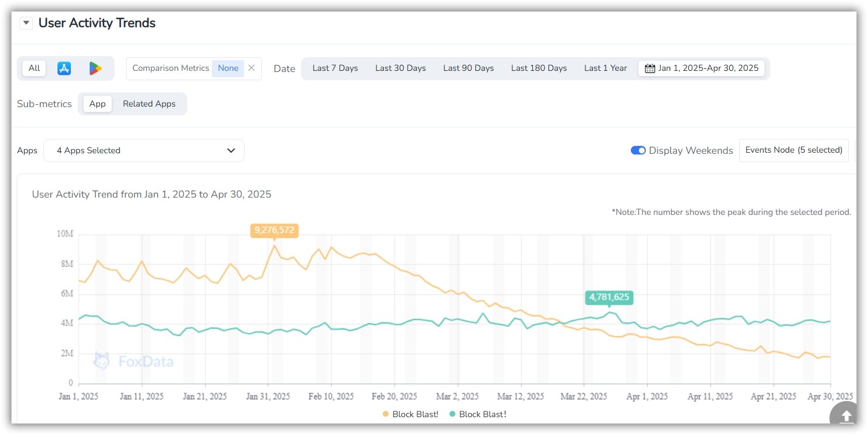Viewport: 868px width, 435px height.
Task: Click the 4,781,625 peak label
Action: pyautogui.click(x=609, y=297)
